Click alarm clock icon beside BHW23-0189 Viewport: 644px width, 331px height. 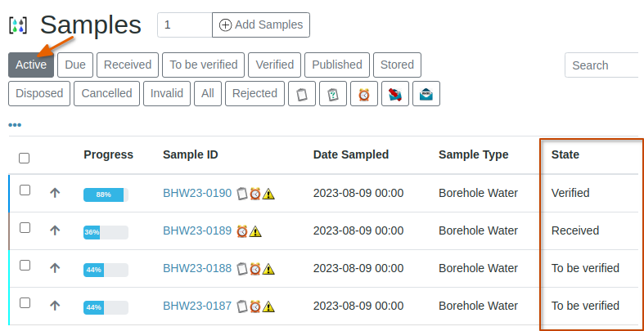(242, 231)
